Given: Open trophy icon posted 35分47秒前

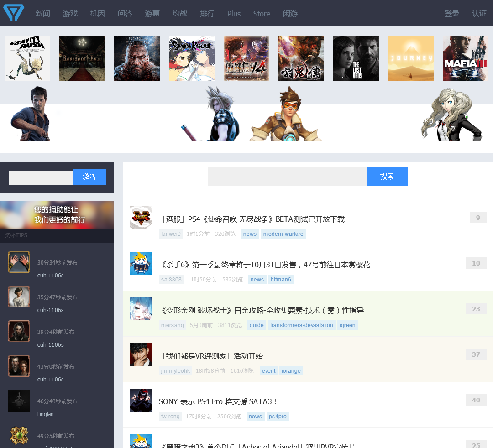Looking at the screenshot, I should pos(19,296).
